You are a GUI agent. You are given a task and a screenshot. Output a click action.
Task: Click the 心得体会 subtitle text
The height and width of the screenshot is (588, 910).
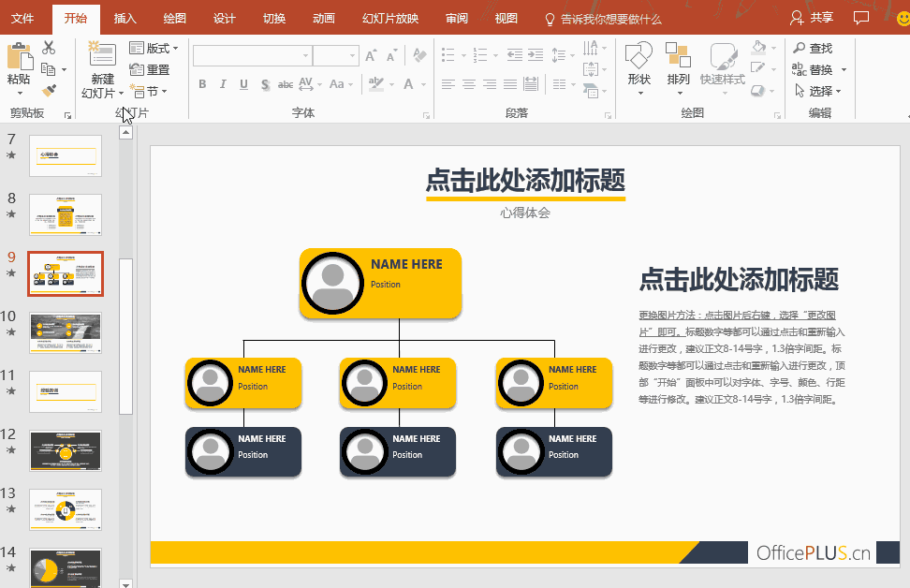click(x=525, y=213)
